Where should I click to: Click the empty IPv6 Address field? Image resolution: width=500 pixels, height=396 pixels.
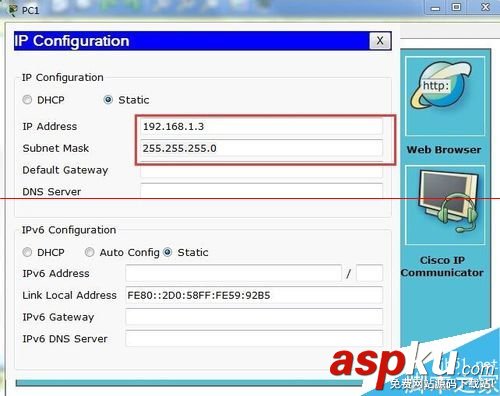233,273
